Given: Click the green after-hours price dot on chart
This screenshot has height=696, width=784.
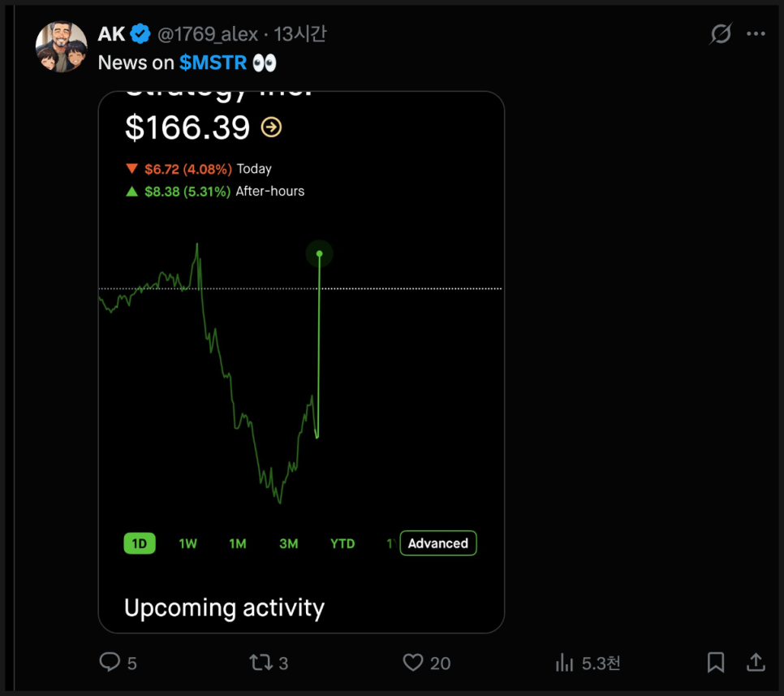Looking at the screenshot, I should tap(319, 254).
